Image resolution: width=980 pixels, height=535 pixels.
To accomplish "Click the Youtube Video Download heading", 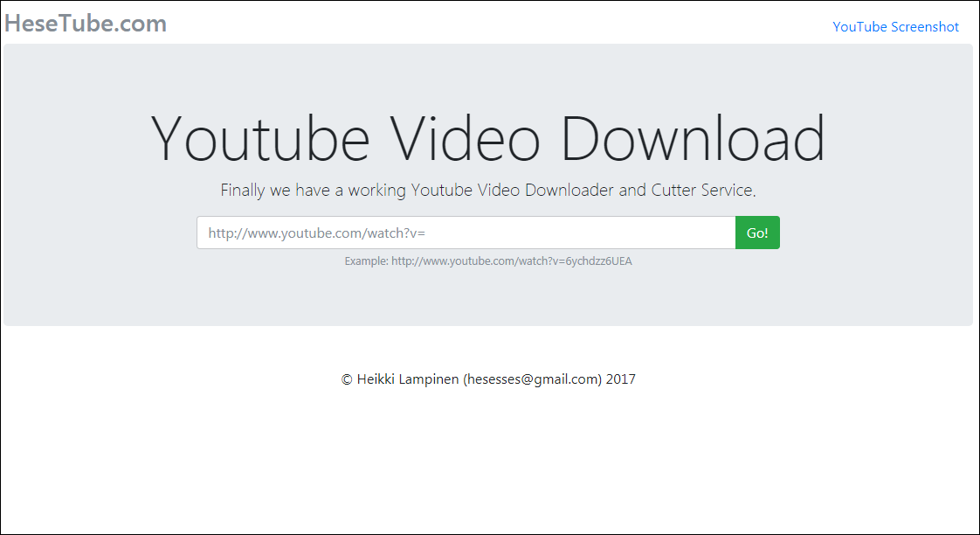I will click(488, 139).
